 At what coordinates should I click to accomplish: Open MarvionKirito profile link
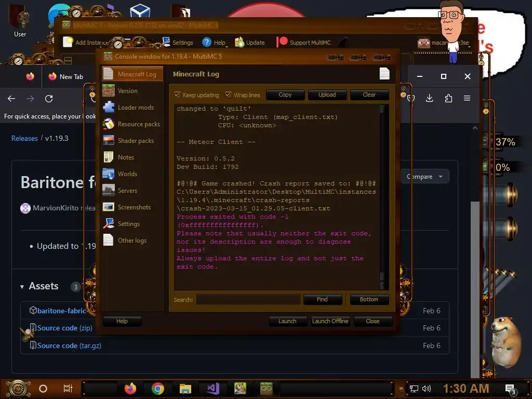[56, 208]
